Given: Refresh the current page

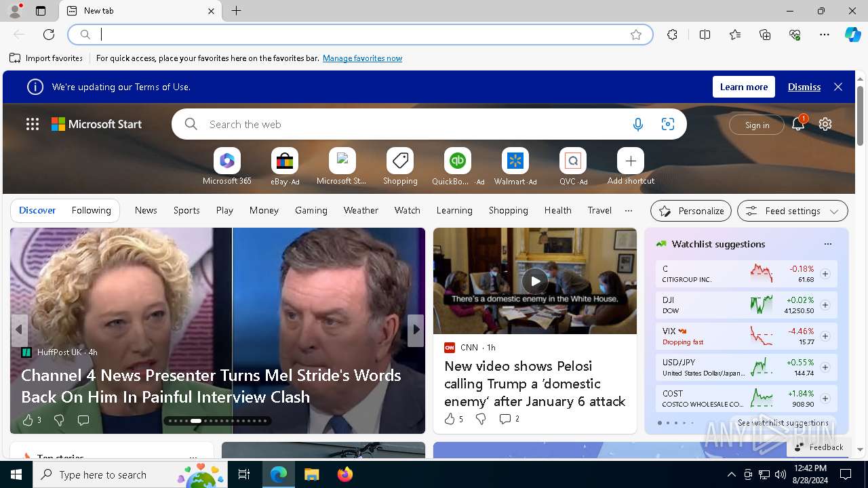Looking at the screenshot, I should coord(49,35).
